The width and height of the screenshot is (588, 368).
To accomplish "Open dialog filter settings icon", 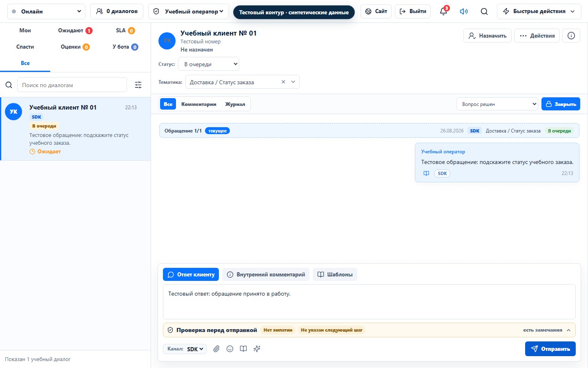I will (138, 85).
